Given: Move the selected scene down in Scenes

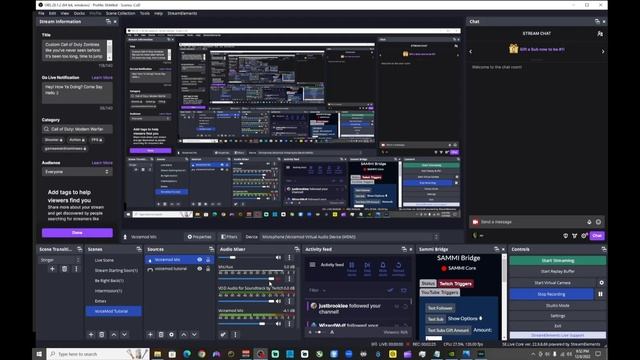Looking at the screenshot, I should [x=124, y=334].
